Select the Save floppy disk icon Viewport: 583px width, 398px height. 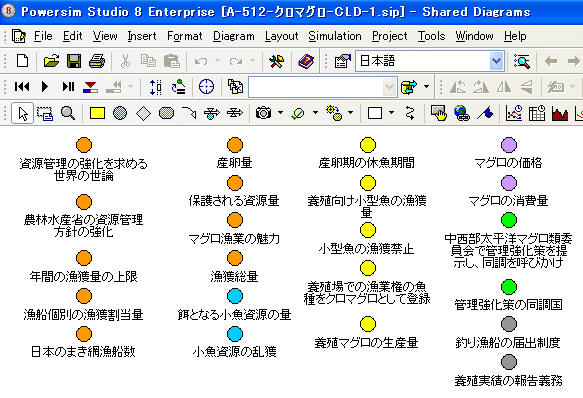pyautogui.click(x=74, y=61)
